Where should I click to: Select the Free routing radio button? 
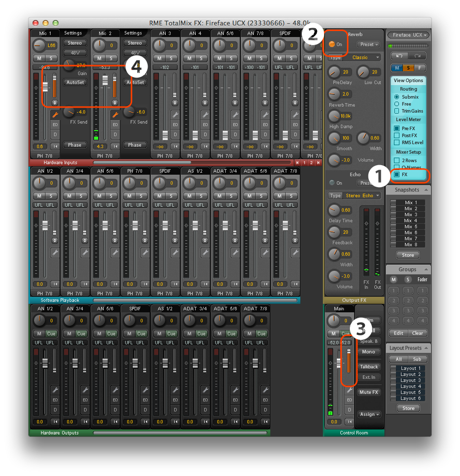click(397, 104)
